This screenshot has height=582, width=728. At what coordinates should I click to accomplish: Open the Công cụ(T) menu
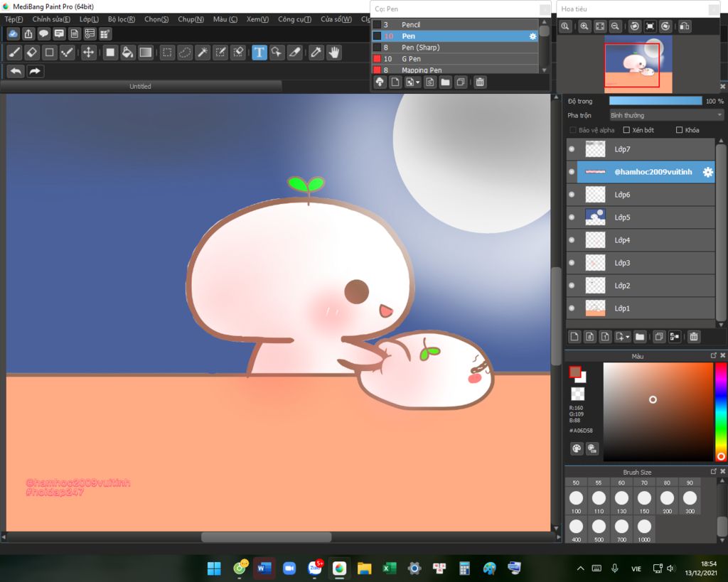[x=294, y=19]
